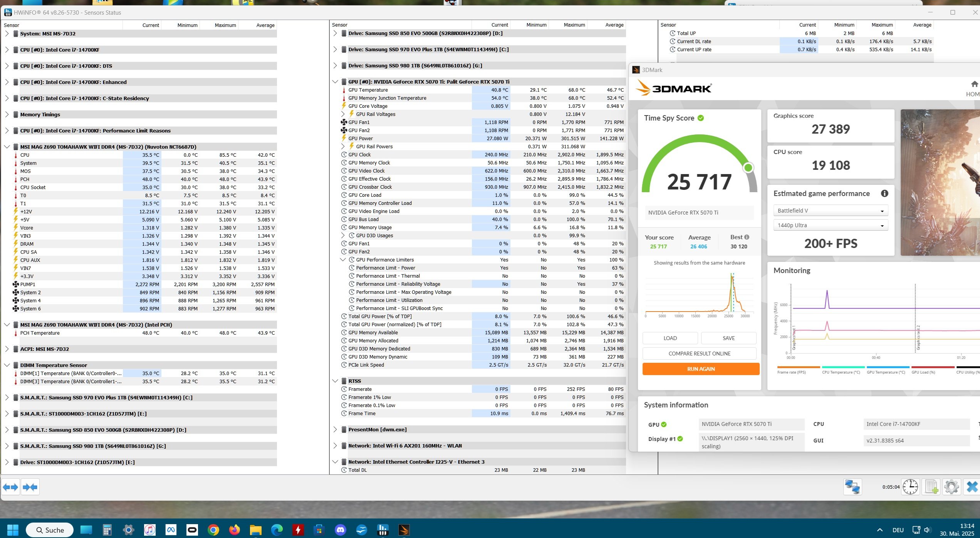Viewport: 980px width, 538px height.
Task: Expand CPU [#0] Intel Core i7-14700KF node
Action: [x=7, y=50]
